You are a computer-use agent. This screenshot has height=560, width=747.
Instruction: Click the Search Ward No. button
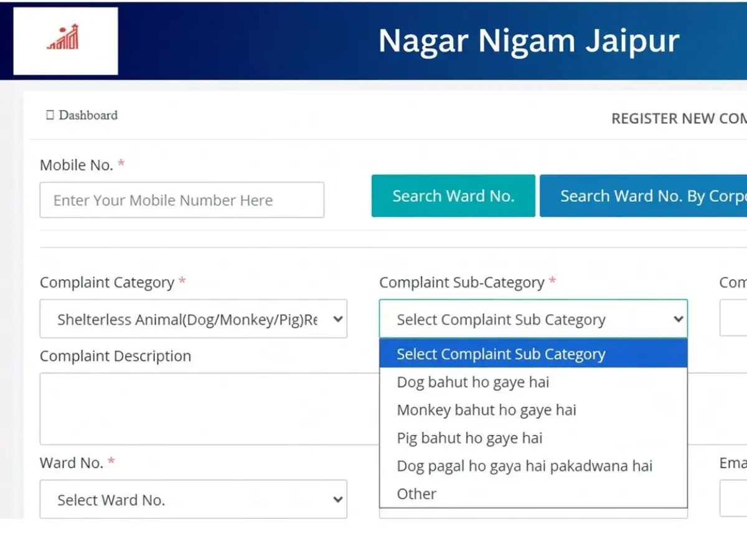pyautogui.click(x=453, y=196)
